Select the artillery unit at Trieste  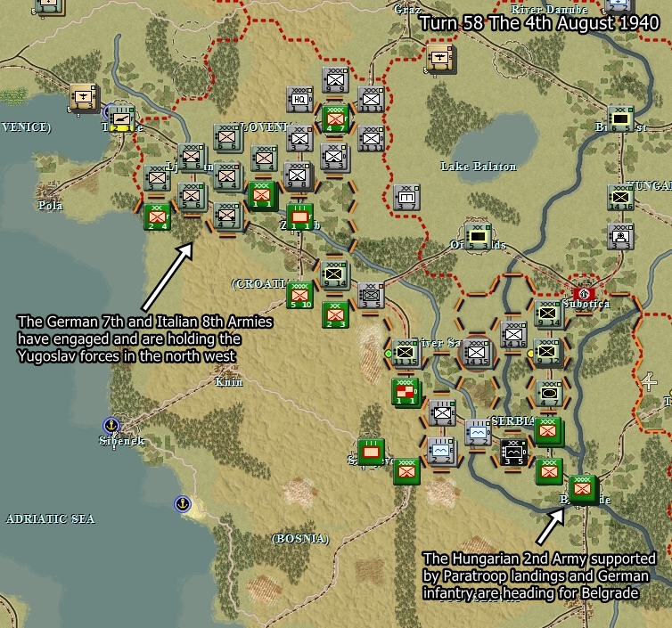(x=121, y=119)
